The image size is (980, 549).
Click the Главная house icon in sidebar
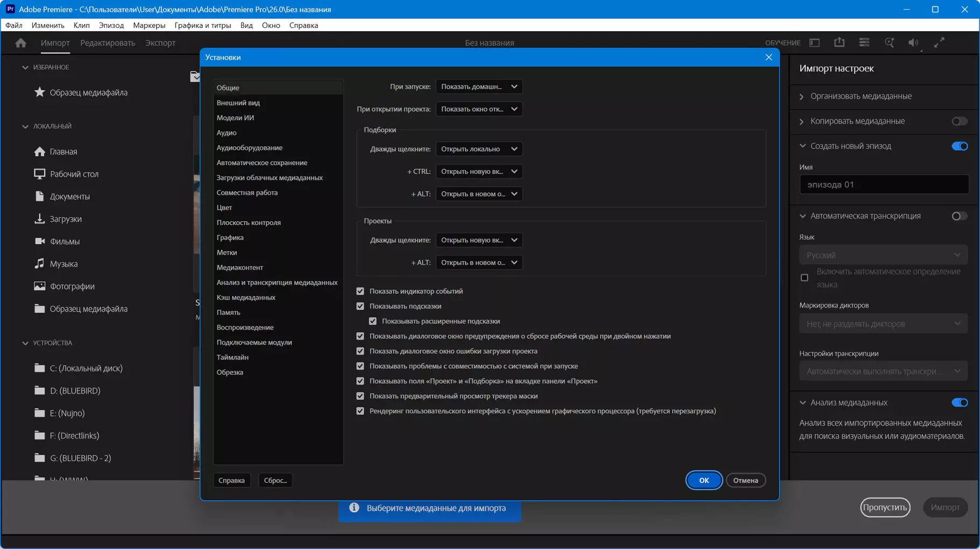[39, 151]
